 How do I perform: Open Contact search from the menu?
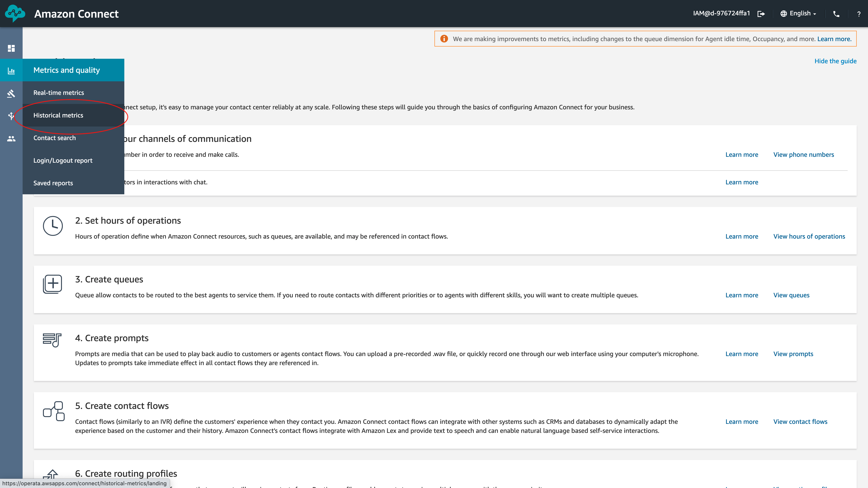(73, 138)
